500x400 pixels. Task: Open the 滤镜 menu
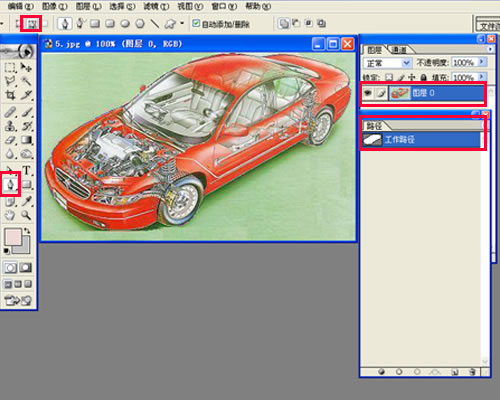(x=156, y=6)
